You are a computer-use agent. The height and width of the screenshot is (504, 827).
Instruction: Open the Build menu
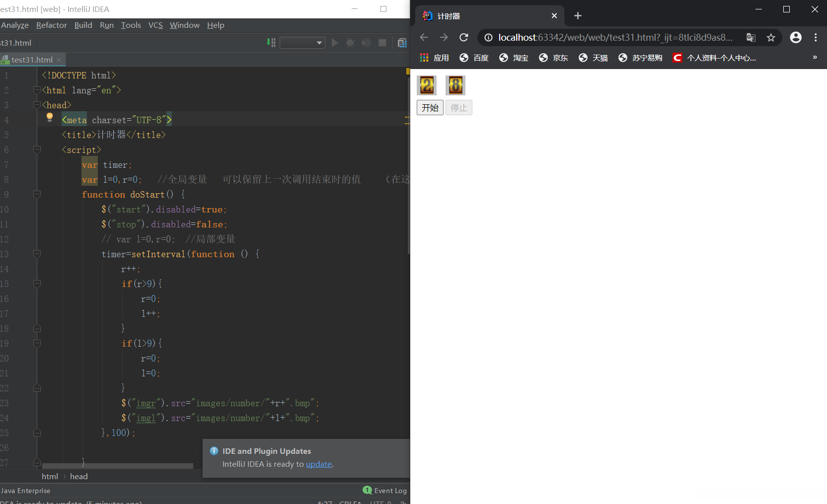coord(83,25)
